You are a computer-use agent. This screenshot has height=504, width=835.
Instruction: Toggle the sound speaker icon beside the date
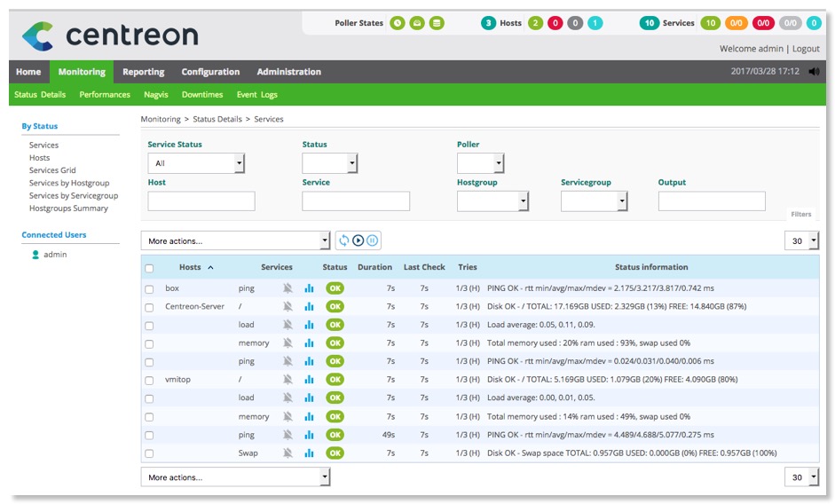coord(815,72)
